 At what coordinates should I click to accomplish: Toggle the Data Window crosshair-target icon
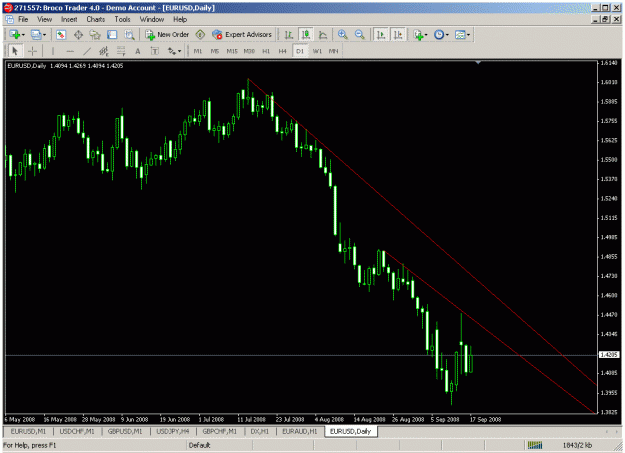pyautogui.click(x=78, y=35)
